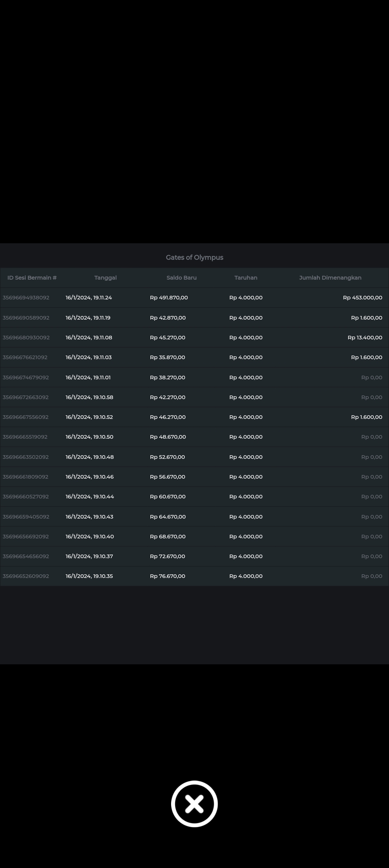Click the ID Sesi Bermain header
This screenshot has width=389, height=868.
(32, 277)
